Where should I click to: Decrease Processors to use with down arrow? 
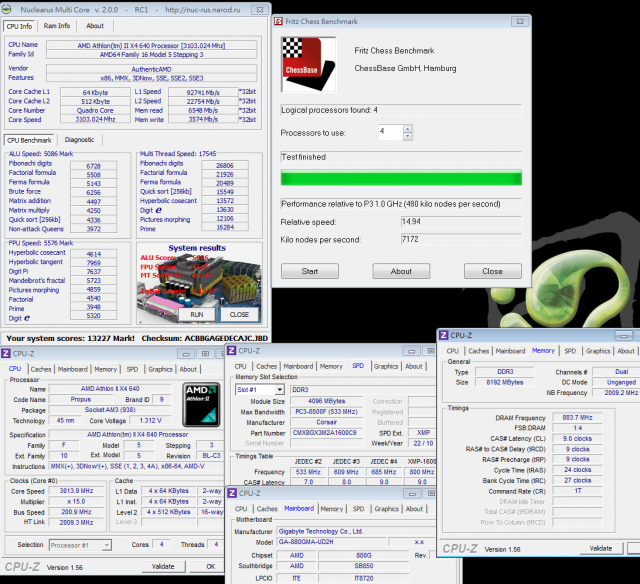[x=407, y=137]
